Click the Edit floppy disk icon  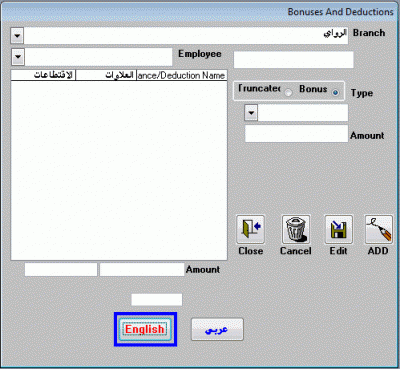[339, 229]
